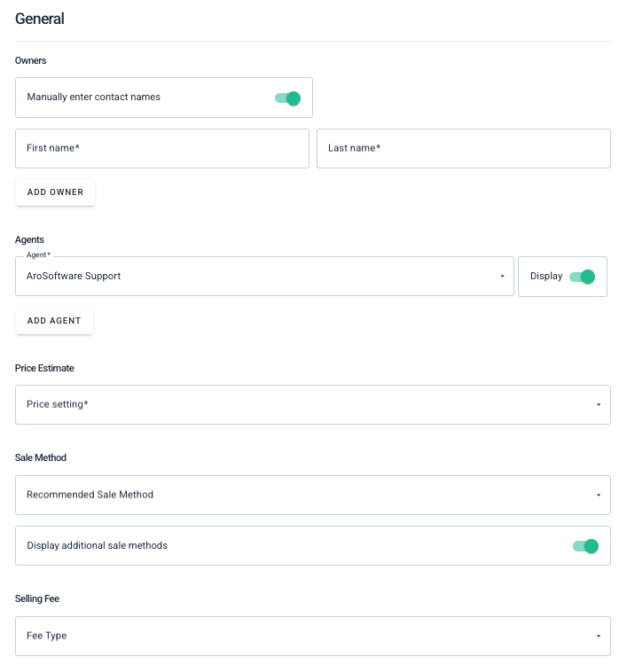Toggle Display additional sale methods switch
627x672 pixels.
585,546
